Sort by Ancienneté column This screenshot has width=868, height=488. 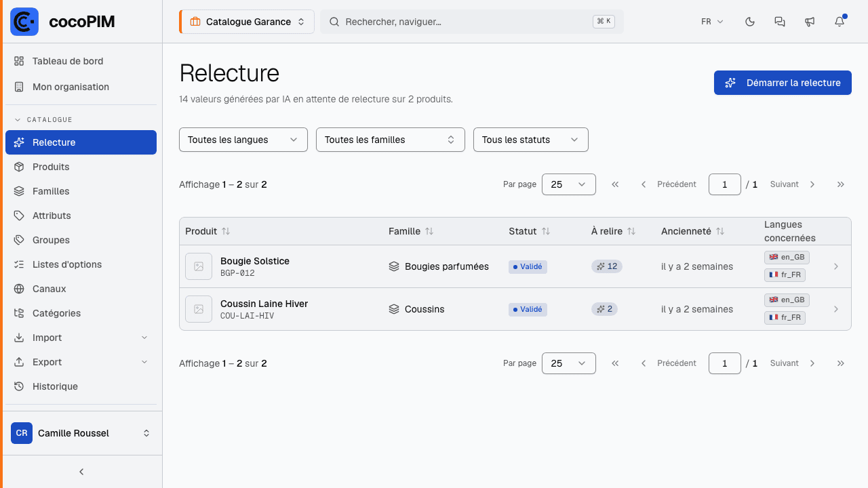tap(693, 231)
